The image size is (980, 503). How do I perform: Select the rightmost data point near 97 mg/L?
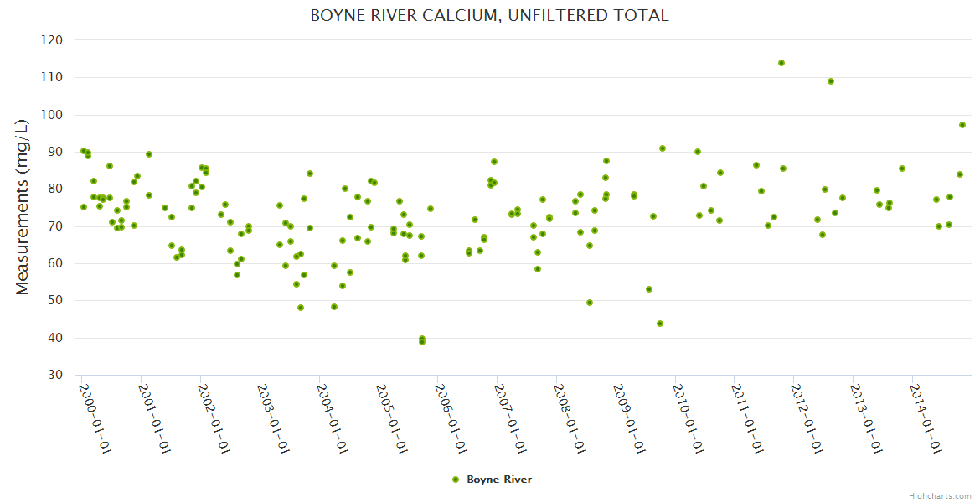pos(962,125)
